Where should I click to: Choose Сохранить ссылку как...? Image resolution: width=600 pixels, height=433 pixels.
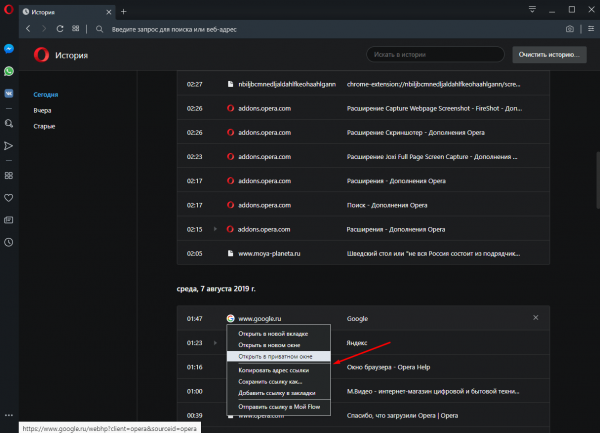point(279,382)
